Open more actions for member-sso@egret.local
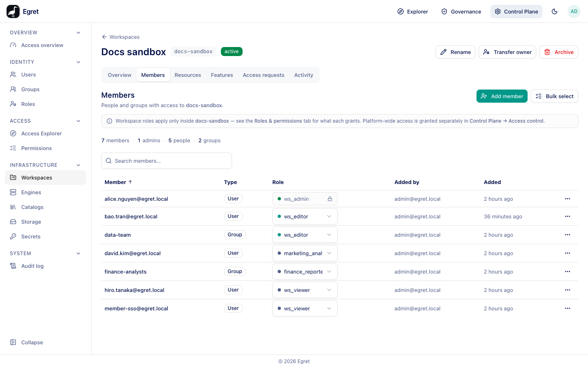Viewport: 588px width, 368px height. tap(568, 308)
